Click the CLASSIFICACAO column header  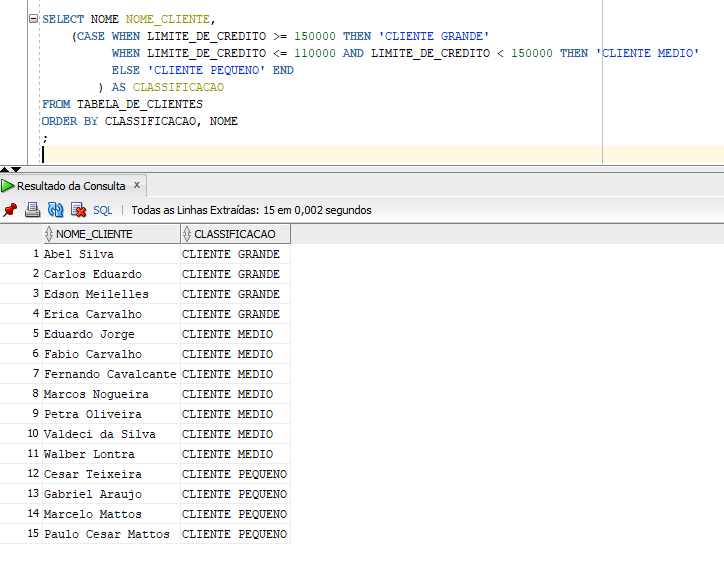234,234
